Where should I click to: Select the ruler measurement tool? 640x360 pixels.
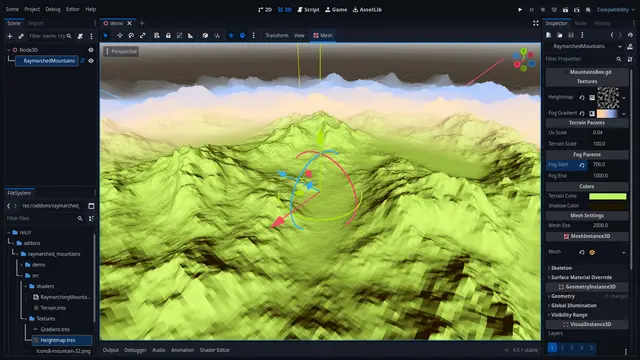pos(191,36)
